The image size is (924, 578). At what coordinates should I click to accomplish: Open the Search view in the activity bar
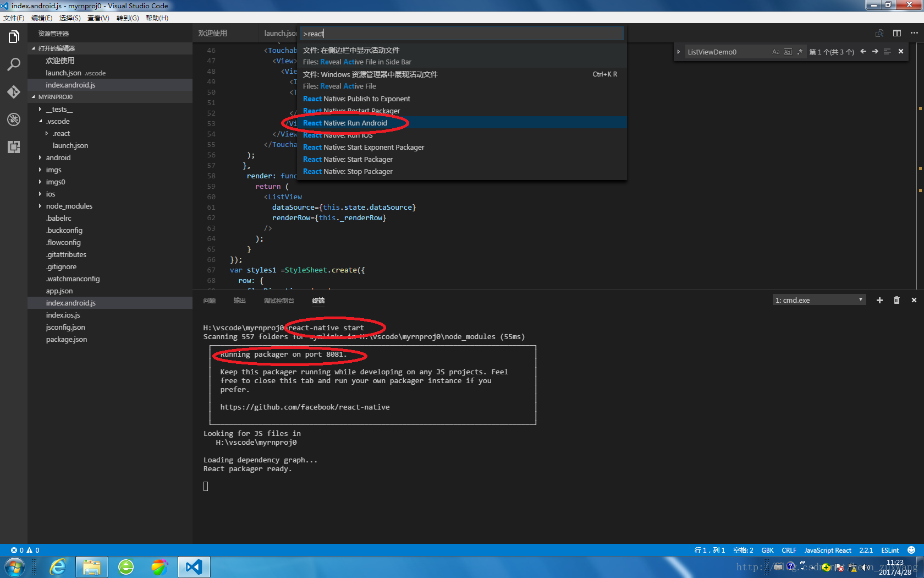click(14, 64)
